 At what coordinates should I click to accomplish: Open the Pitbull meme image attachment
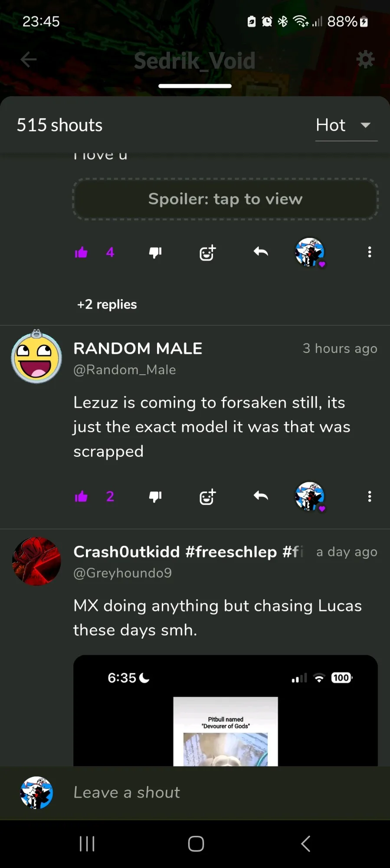pyautogui.click(x=225, y=711)
